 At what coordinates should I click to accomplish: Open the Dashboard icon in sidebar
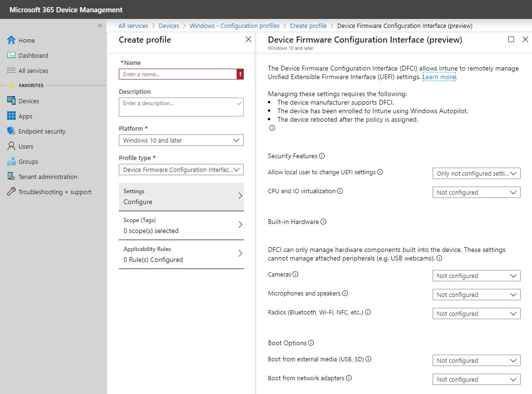point(11,55)
